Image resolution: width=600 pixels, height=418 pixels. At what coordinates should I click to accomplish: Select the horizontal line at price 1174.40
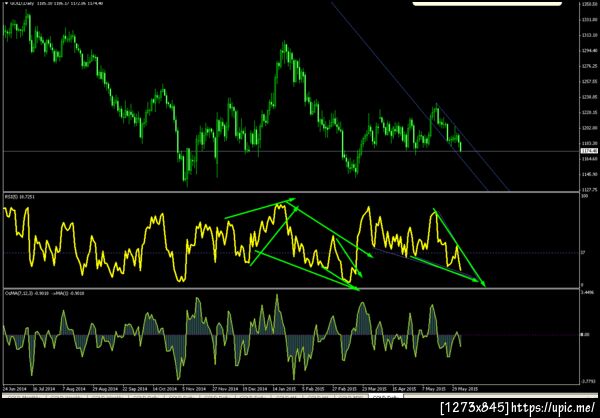click(x=291, y=151)
